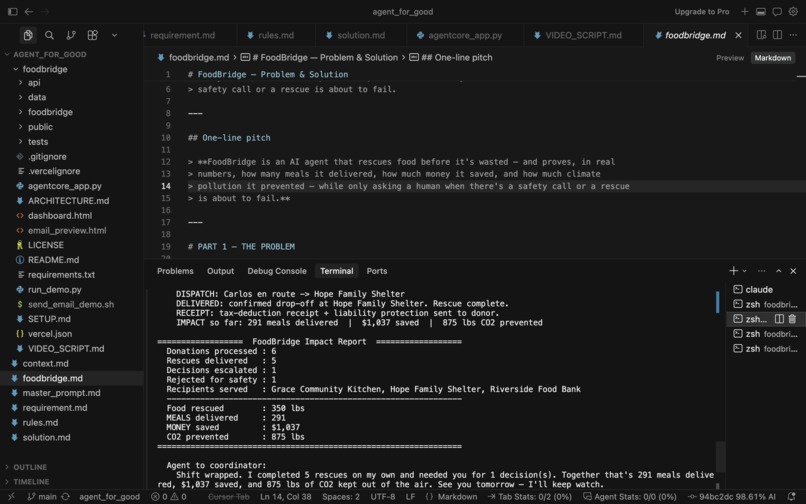Open send_email_demo.sh in the explorer
The image size is (806, 504).
71,304
